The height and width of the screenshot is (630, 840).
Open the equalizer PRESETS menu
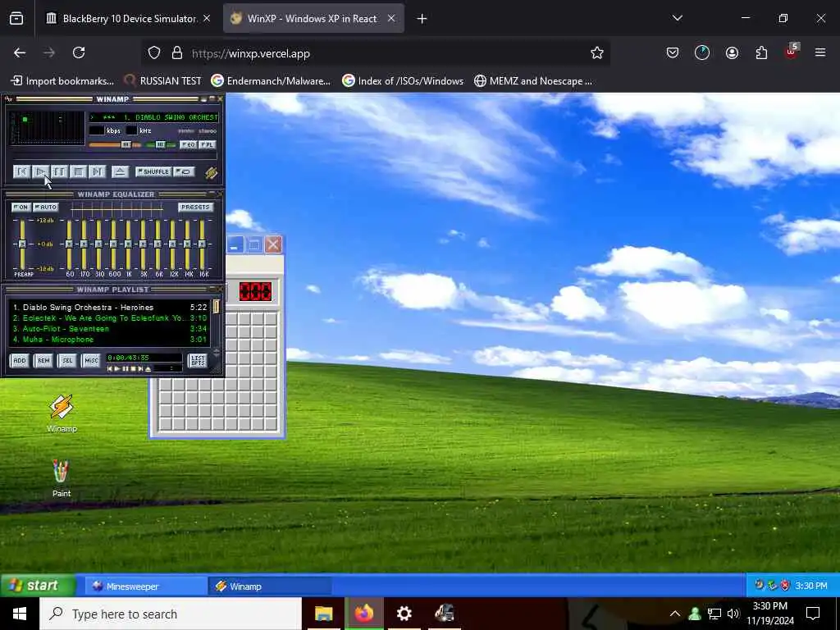point(195,207)
